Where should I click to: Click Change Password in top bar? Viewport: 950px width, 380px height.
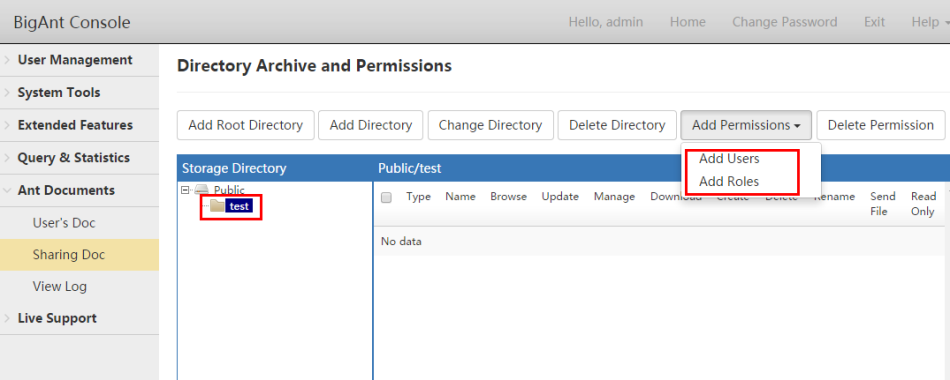click(785, 22)
